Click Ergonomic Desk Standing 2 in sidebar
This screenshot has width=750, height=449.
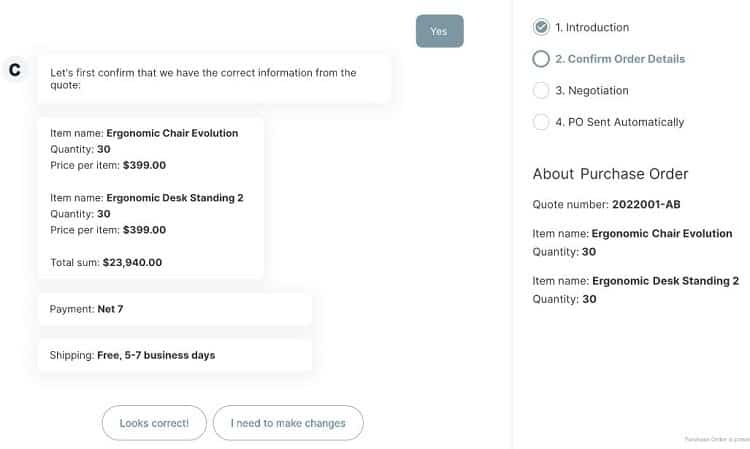coord(665,281)
